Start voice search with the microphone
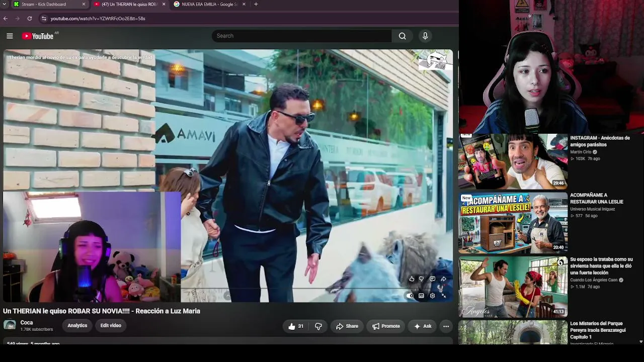Image resolution: width=644 pixels, height=362 pixels. [x=425, y=36]
